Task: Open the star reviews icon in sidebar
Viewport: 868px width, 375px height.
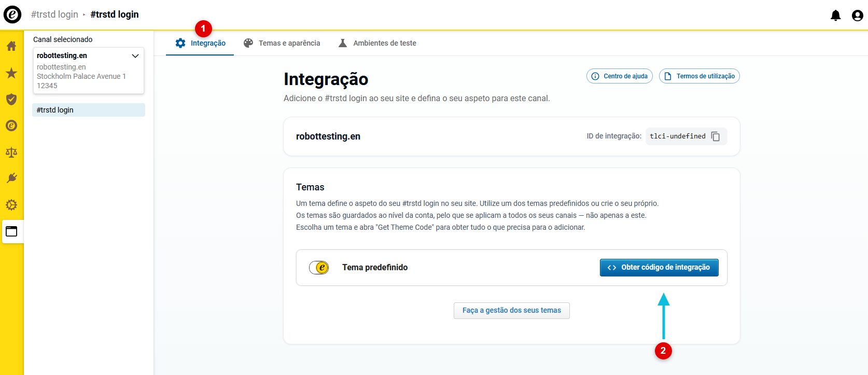Action: click(11, 73)
